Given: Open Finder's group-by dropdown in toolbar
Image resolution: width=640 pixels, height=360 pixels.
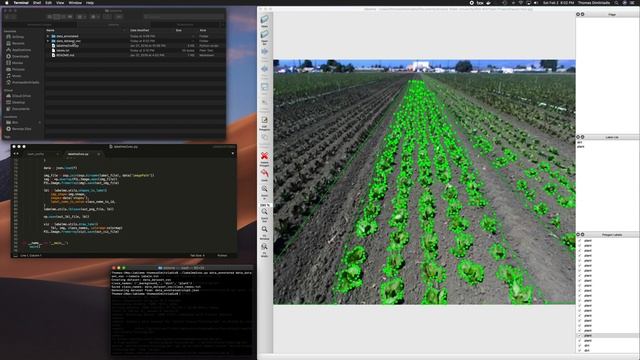Looking at the screenshot, I should coord(81,17).
